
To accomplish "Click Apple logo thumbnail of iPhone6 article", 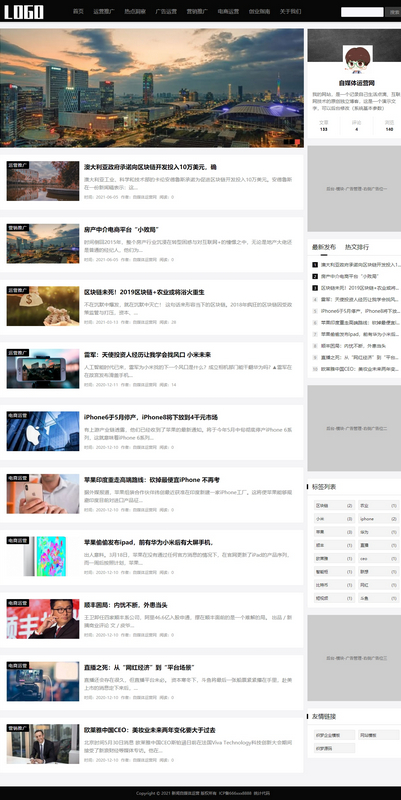I will (x=43, y=431).
